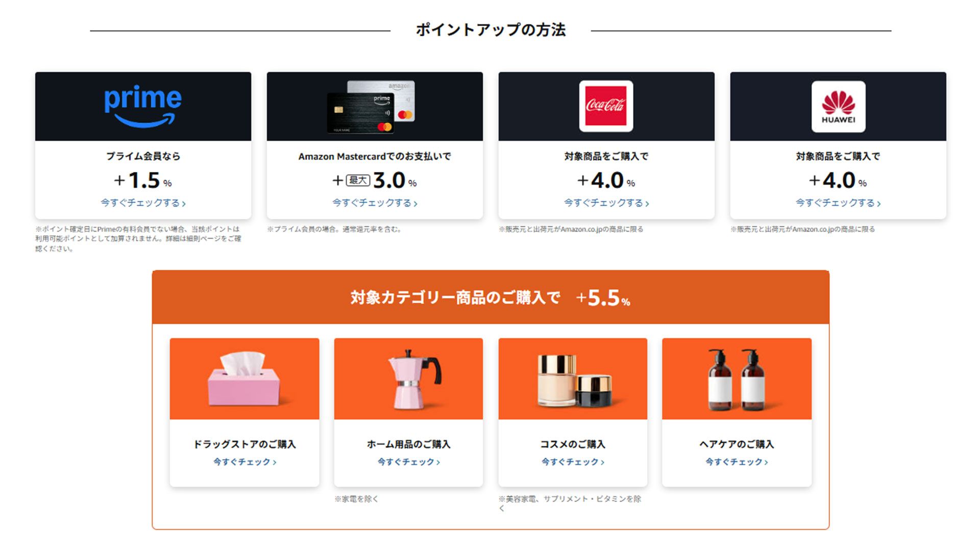Select the プライム会員なら heading text
980x551 pixels.
coord(143,156)
